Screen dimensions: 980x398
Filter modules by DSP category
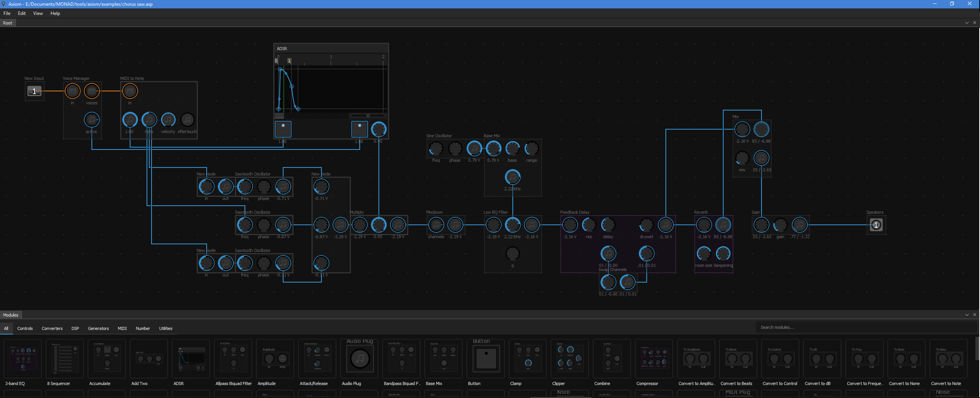pos(75,328)
